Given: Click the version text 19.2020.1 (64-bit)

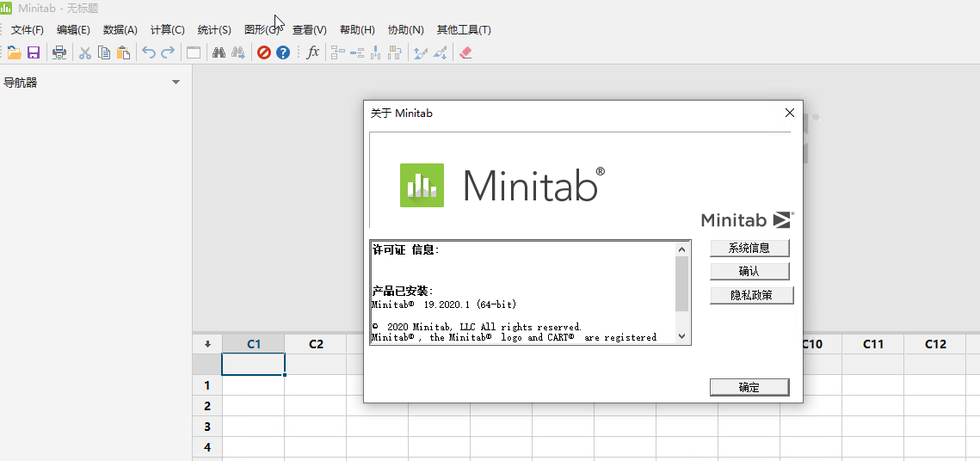Looking at the screenshot, I should click(x=470, y=304).
